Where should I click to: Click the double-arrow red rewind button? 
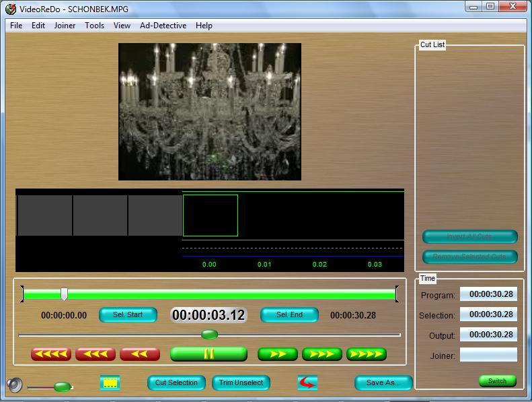point(140,354)
